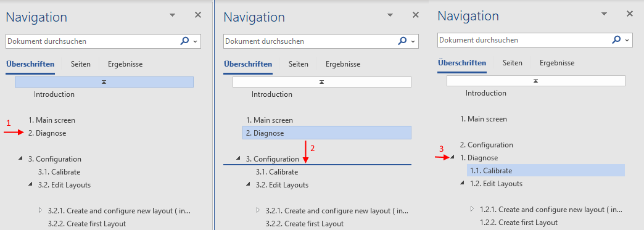644x230 pixels.
Task: Select '3.2.1. Create and configure new layout' in middle pane
Action: click(337, 211)
